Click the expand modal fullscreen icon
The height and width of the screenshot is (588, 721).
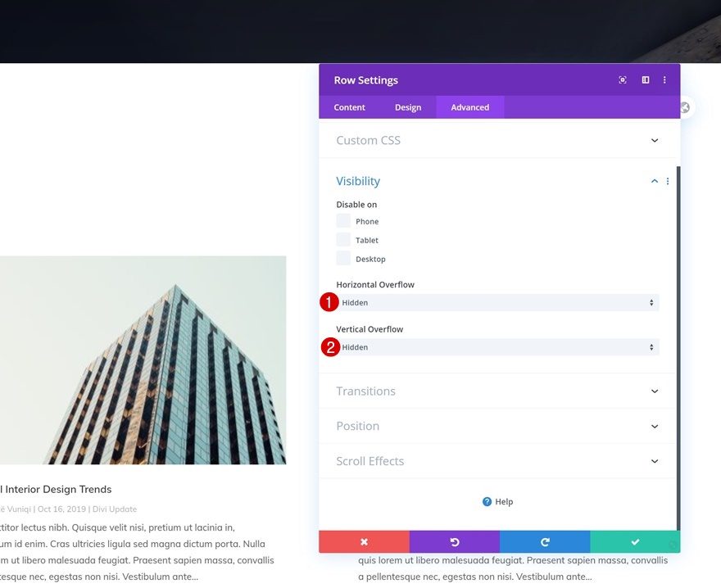[x=622, y=80]
